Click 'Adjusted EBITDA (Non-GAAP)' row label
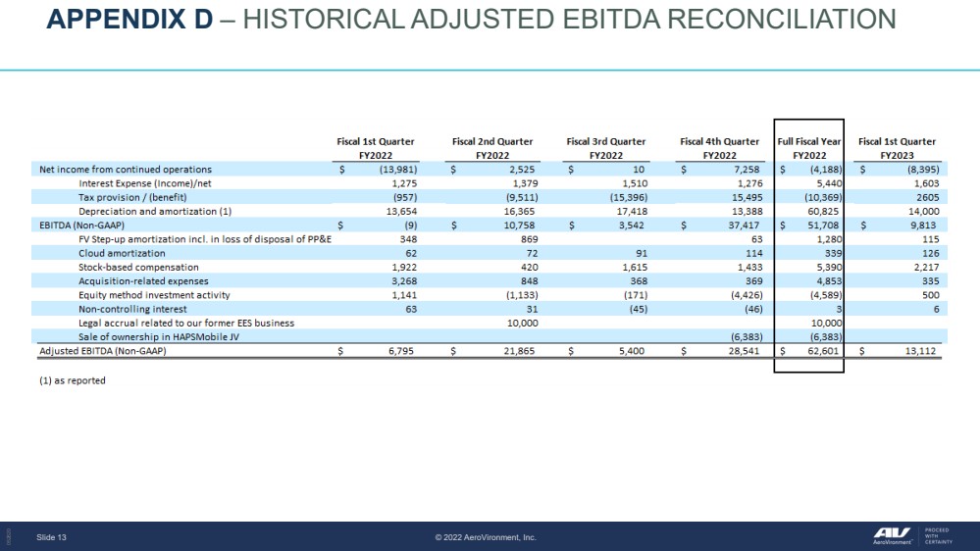 point(102,351)
